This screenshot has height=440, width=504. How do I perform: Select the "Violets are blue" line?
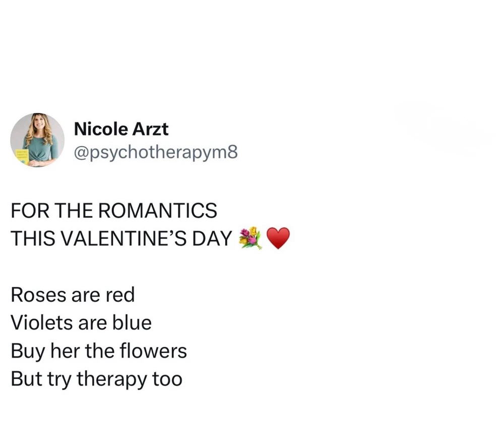click(x=81, y=323)
